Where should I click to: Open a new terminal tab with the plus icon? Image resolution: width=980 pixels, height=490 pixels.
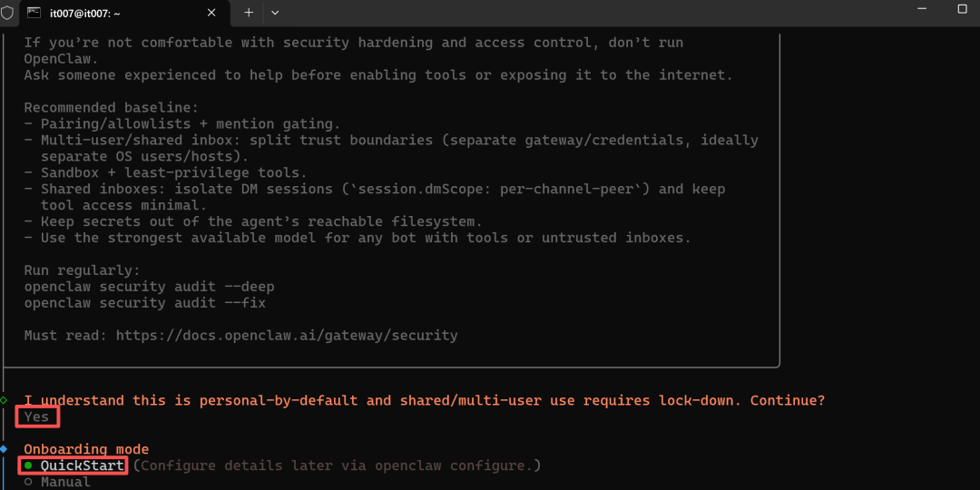tap(249, 13)
